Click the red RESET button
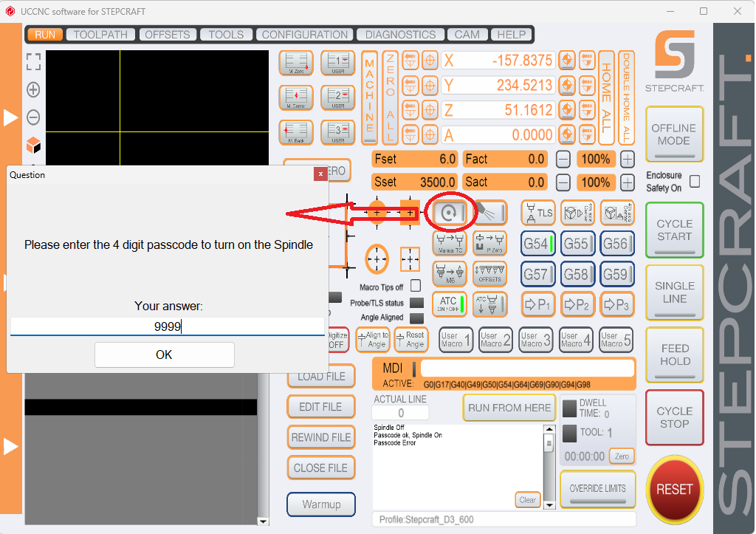 coord(674,489)
